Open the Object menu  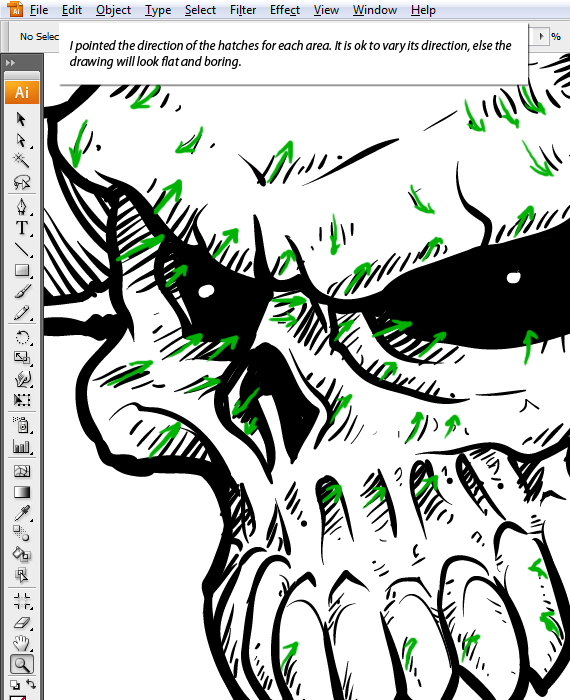click(113, 10)
